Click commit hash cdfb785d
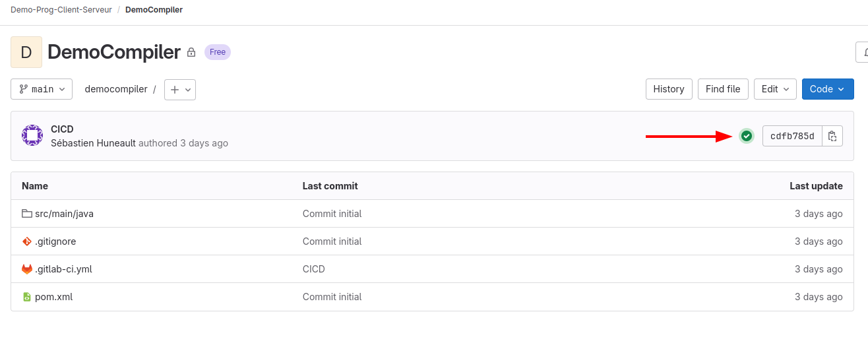 pos(792,136)
